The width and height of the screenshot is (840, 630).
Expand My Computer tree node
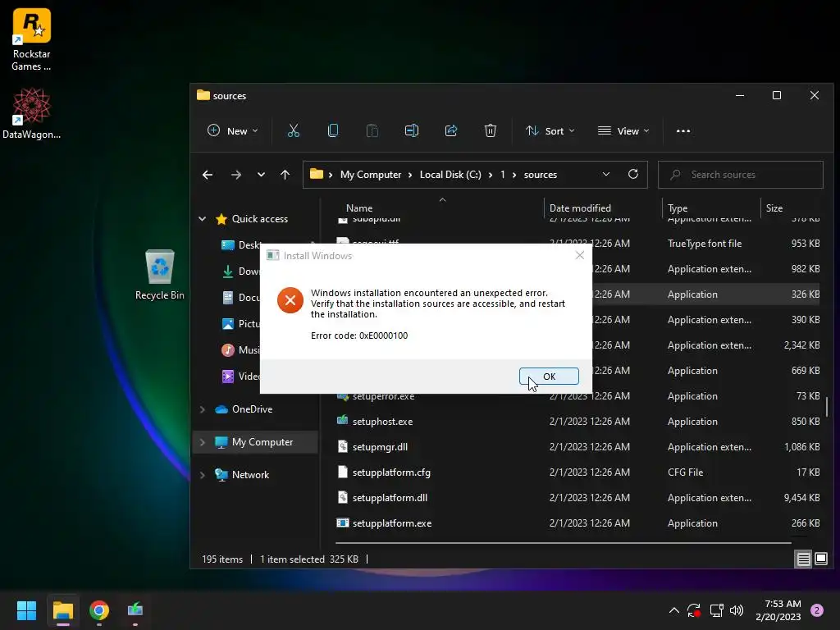(203, 442)
